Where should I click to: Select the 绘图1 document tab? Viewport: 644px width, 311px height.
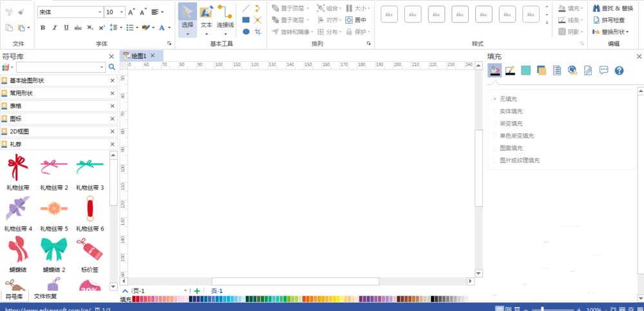tap(139, 56)
